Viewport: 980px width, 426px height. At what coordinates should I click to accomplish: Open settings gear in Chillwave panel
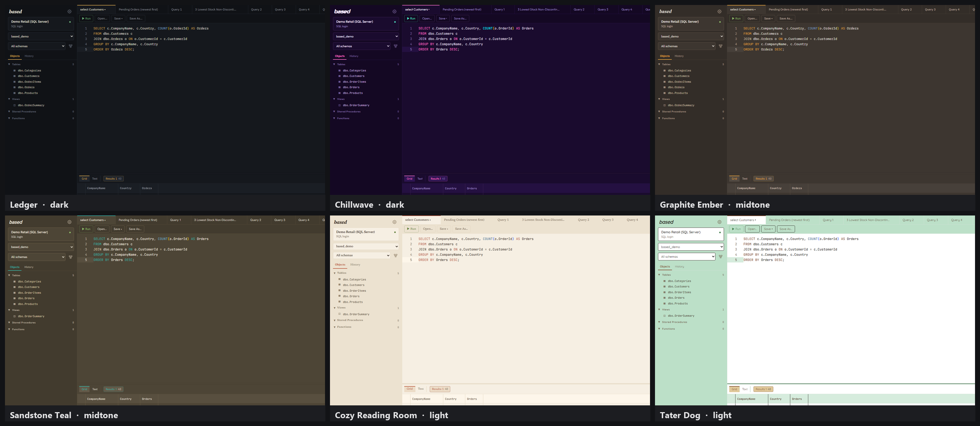coord(394,11)
